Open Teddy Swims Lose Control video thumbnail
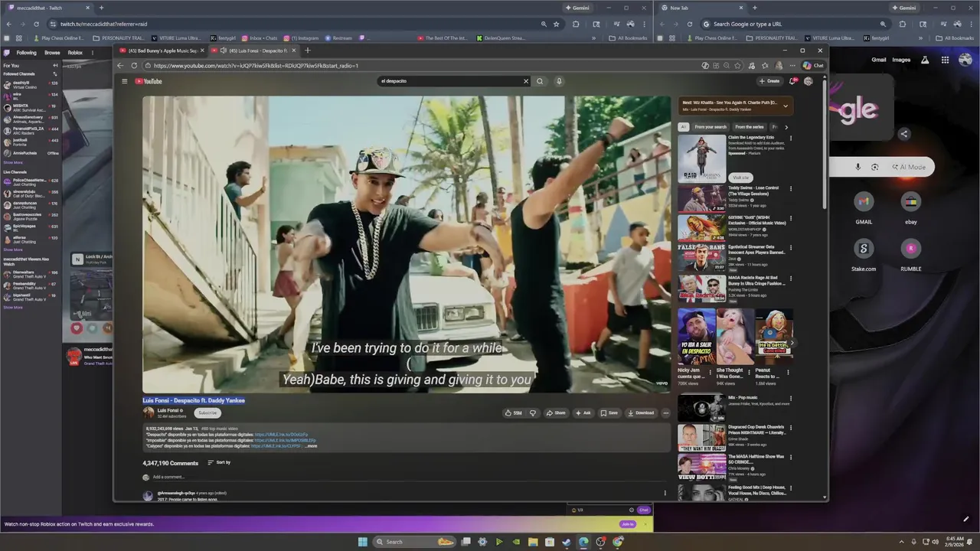Viewport: 980px width, 551px height. (x=701, y=199)
